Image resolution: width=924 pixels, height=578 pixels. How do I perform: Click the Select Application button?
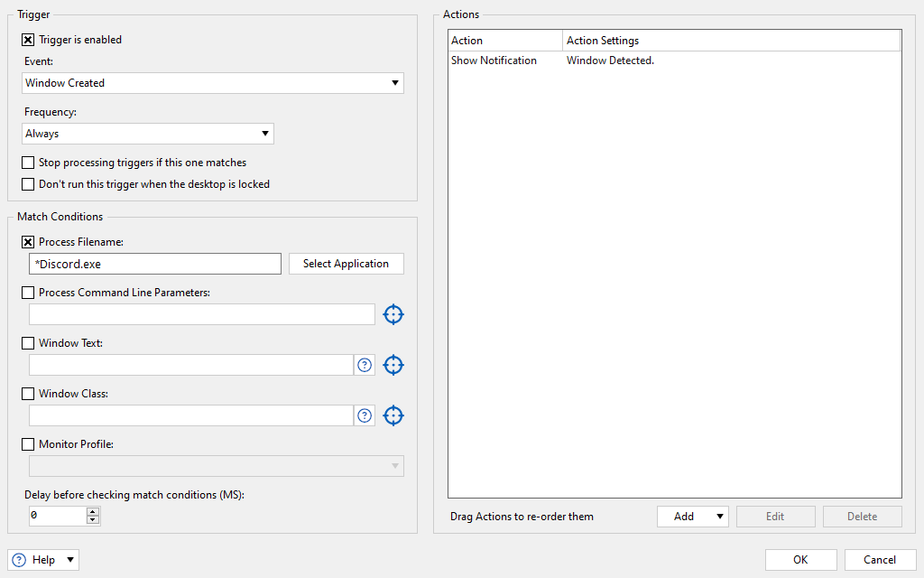coord(346,264)
